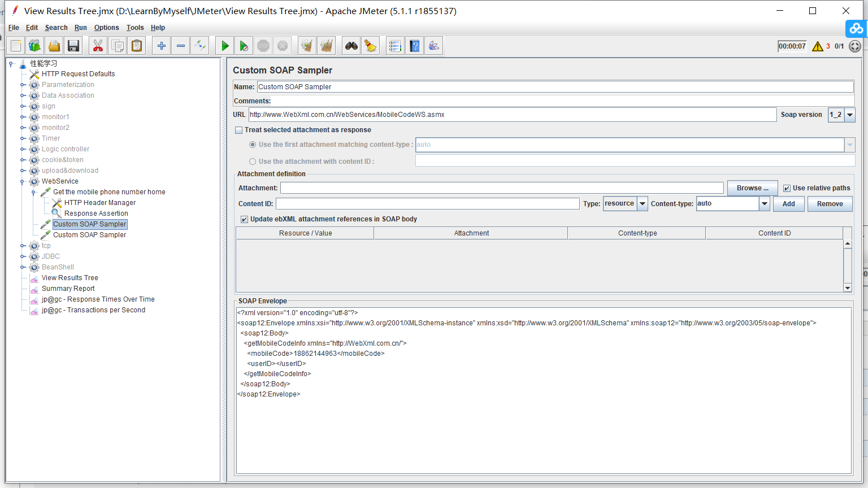Click the yellow warning triangle log icon
The height and width of the screenshot is (488, 868).
pos(818,46)
